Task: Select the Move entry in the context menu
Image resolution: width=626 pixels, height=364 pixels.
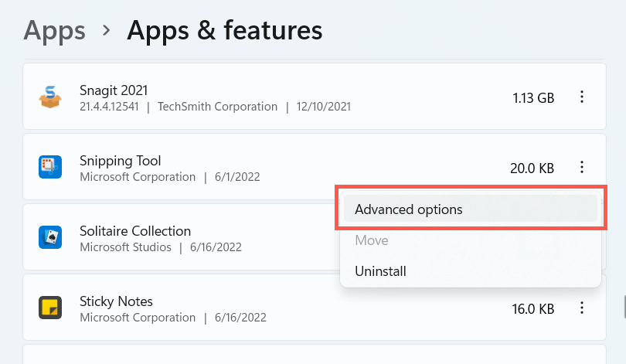Action: pyautogui.click(x=372, y=240)
